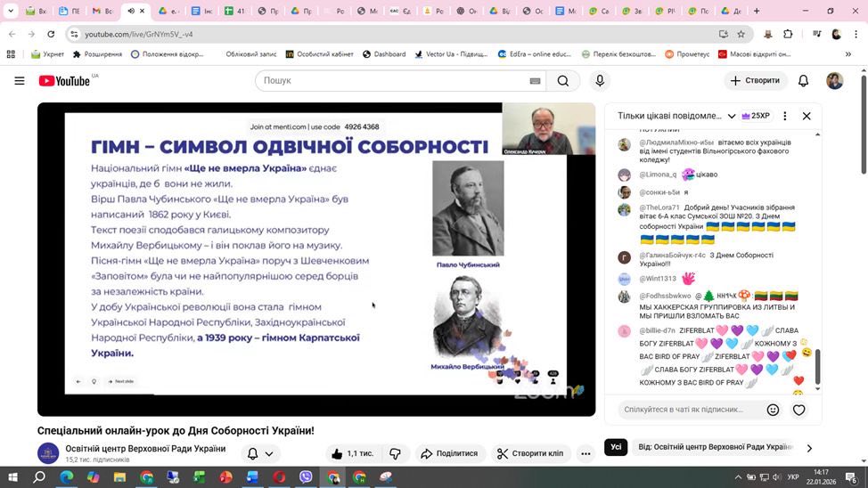Screen dimensions: 868x488
Task: Open on-screen keyboard in search box
Action: click(x=535, y=81)
